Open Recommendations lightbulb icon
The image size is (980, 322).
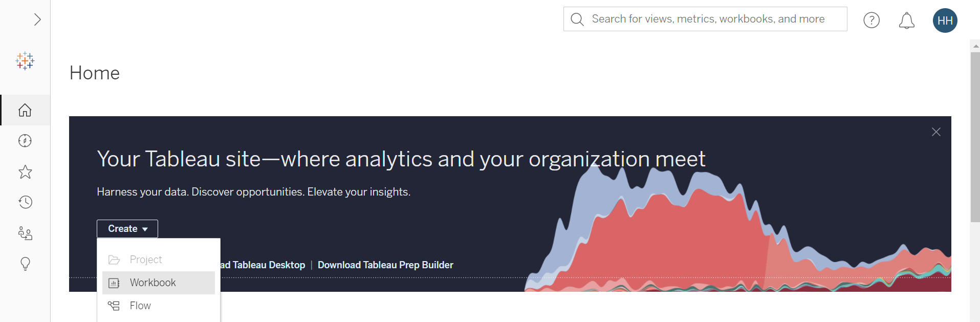[x=25, y=264]
